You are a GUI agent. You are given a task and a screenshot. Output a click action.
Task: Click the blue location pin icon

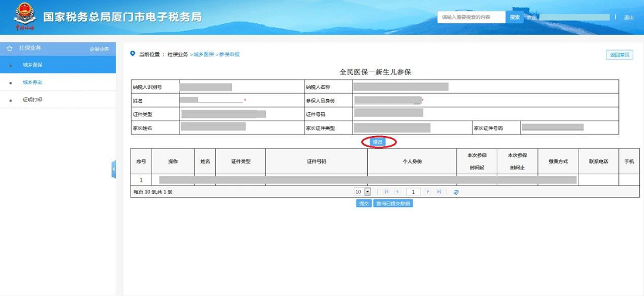[132, 54]
